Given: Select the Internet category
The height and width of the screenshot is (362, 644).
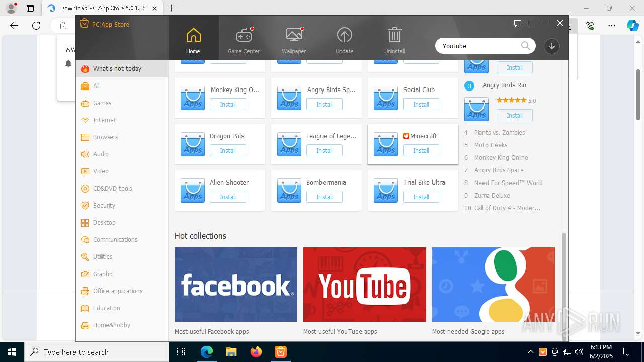Looking at the screenshot, I should pos(122,120).
